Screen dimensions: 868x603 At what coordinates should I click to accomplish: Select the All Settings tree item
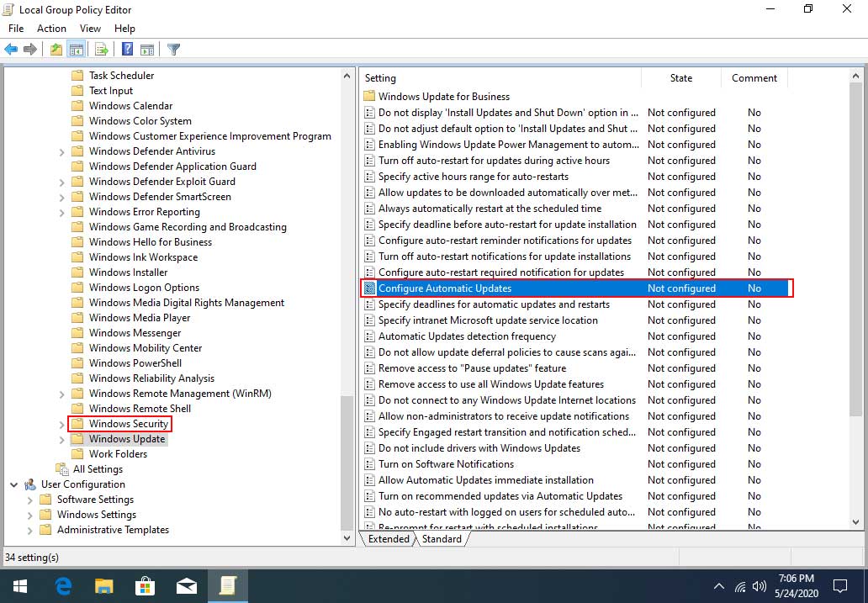coord(98,469)
